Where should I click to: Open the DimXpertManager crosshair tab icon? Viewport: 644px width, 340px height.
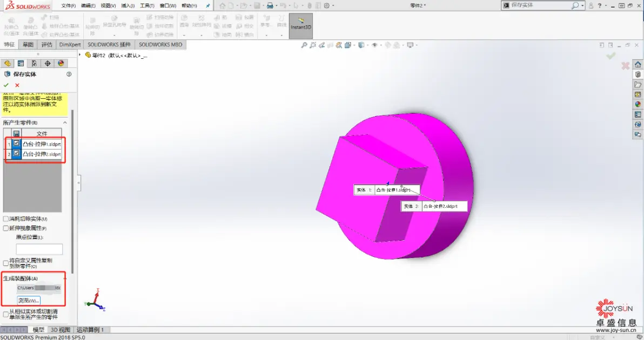(x=48, y=63)
